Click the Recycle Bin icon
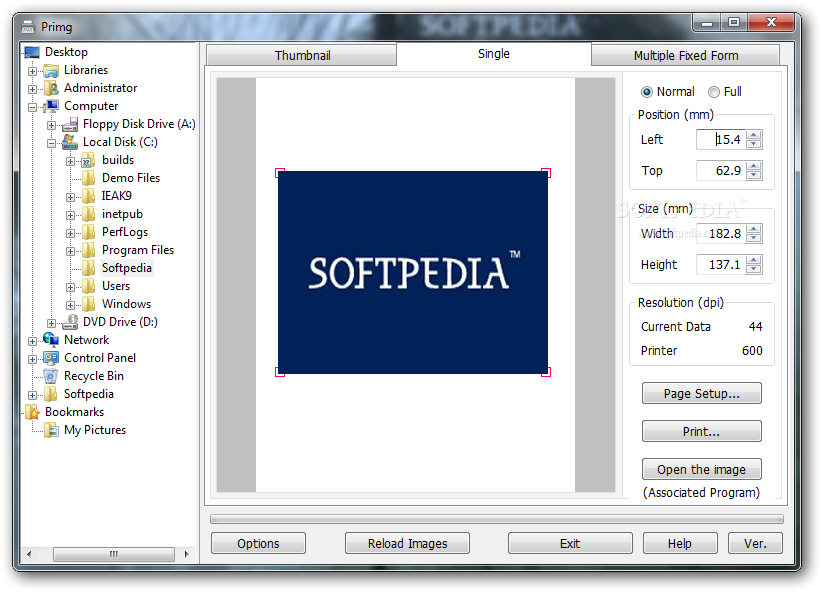The height and width of the screenshot is (592, 822). (51, 376)
